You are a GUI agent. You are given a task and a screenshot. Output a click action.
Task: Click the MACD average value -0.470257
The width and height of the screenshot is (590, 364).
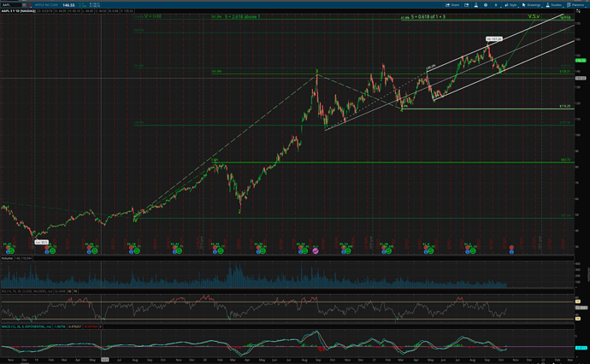point(75,326)
